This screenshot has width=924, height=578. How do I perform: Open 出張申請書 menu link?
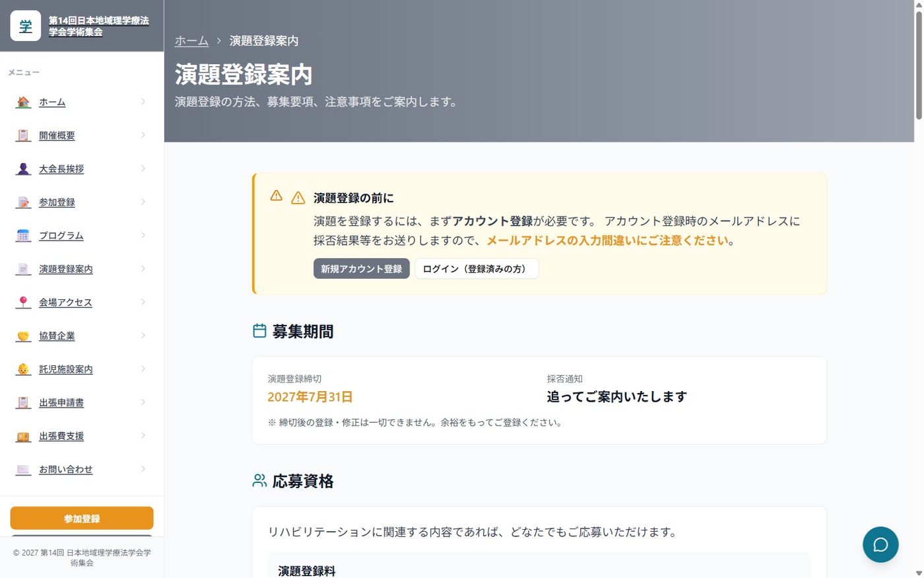click(61, 402)
